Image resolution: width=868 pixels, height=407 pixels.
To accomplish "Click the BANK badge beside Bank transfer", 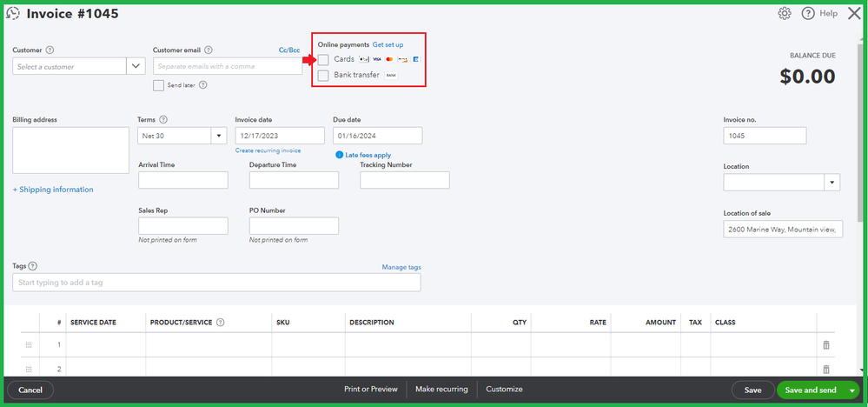I will click(x=391, y=75).
